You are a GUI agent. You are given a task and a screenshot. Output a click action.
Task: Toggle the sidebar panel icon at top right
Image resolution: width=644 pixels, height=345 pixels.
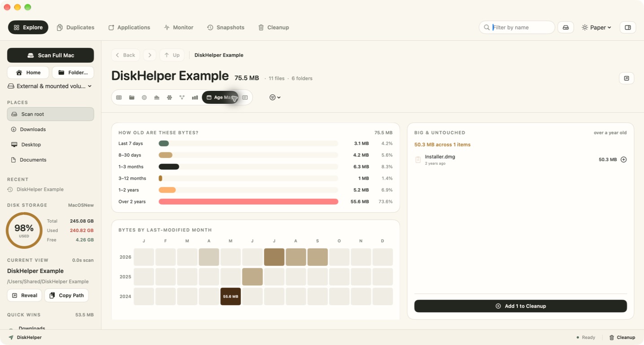pos(628,27)
